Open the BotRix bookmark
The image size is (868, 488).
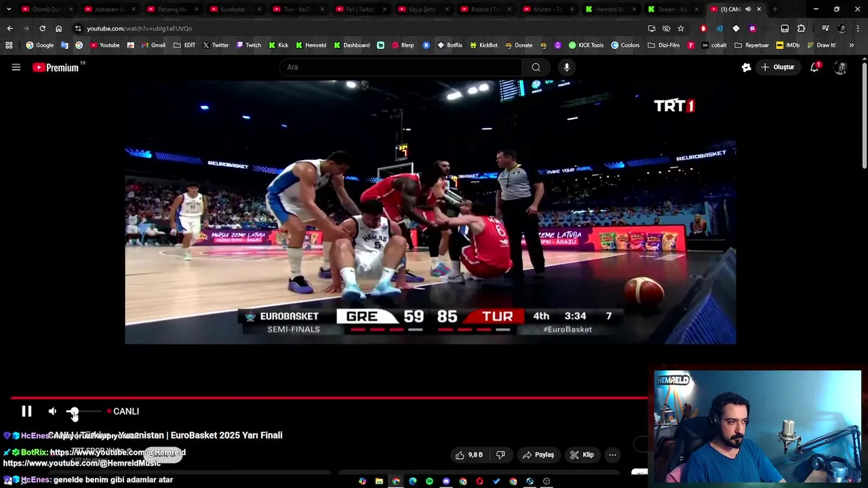[x=450, y=45]
